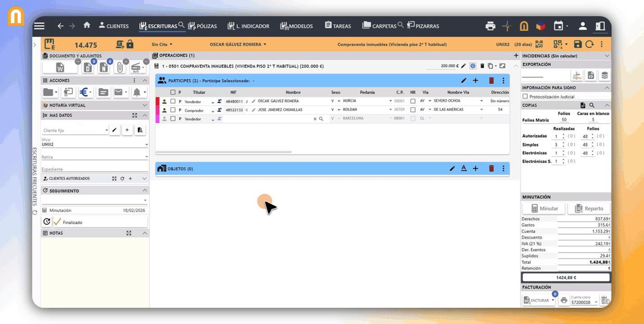The image size is (644, 324).
Task: Open the Sin Cita dropdown
Action: tap(162, 45)
